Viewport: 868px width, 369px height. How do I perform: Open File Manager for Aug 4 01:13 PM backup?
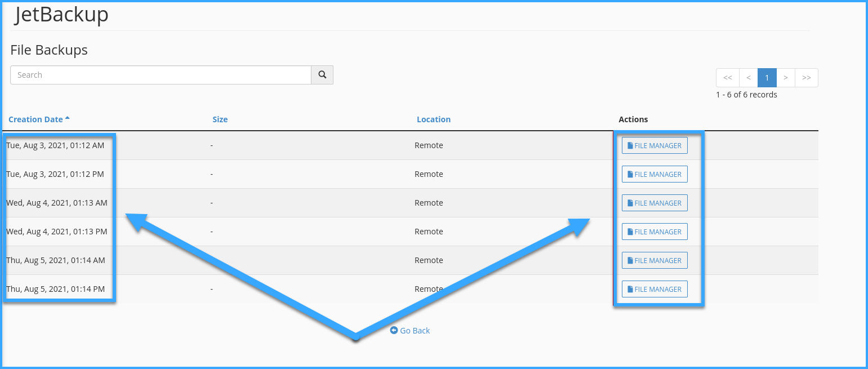click(x=655, y=232)
